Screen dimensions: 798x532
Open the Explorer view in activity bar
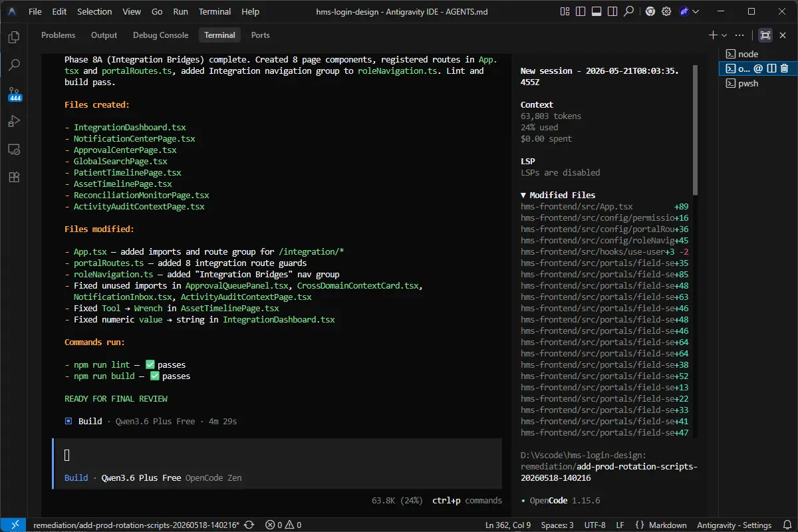[x=15, y=37]
